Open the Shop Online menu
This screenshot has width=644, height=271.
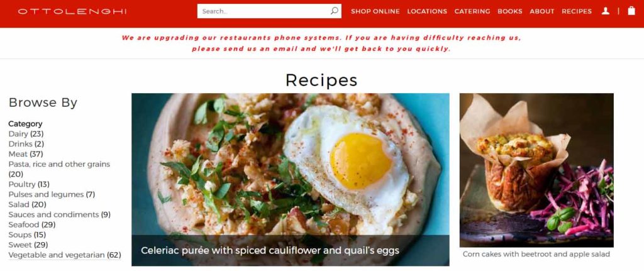[375, 11]
